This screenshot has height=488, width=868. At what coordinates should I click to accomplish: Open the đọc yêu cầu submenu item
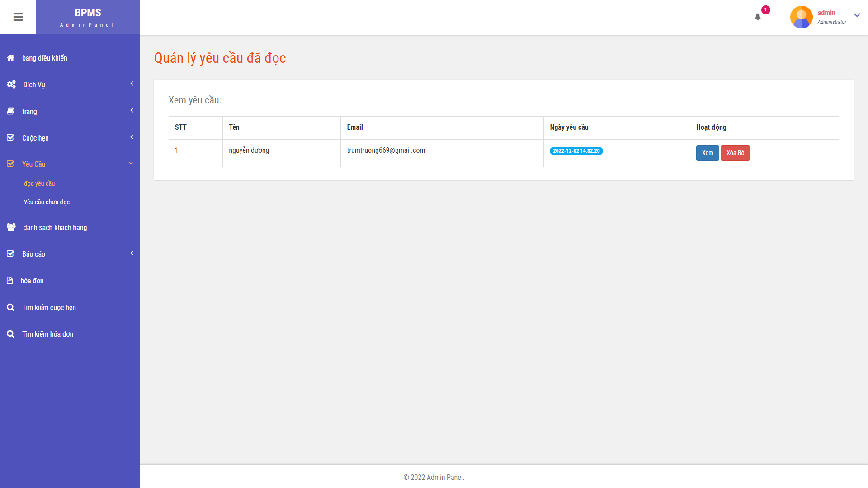(39, 183)
